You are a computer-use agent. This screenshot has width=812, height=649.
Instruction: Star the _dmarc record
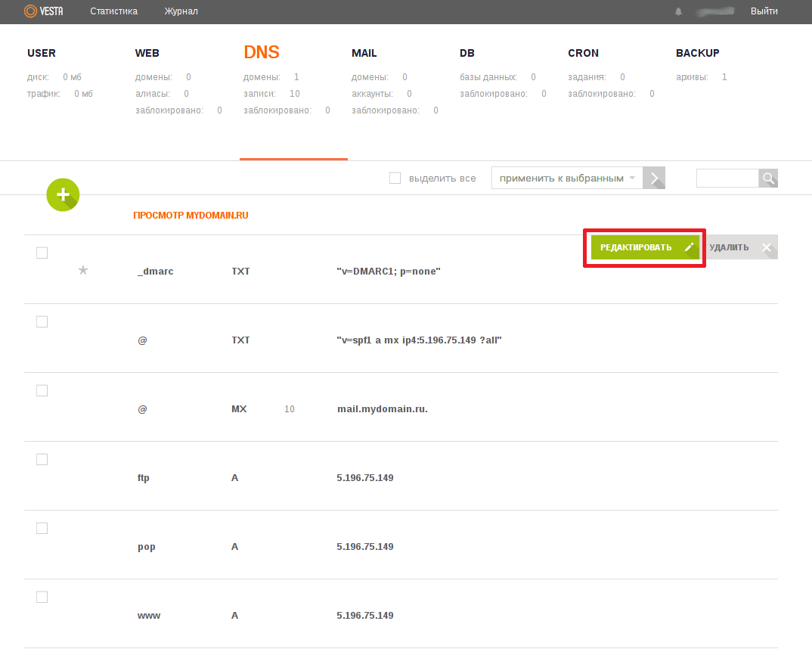(x=83, y=270)
